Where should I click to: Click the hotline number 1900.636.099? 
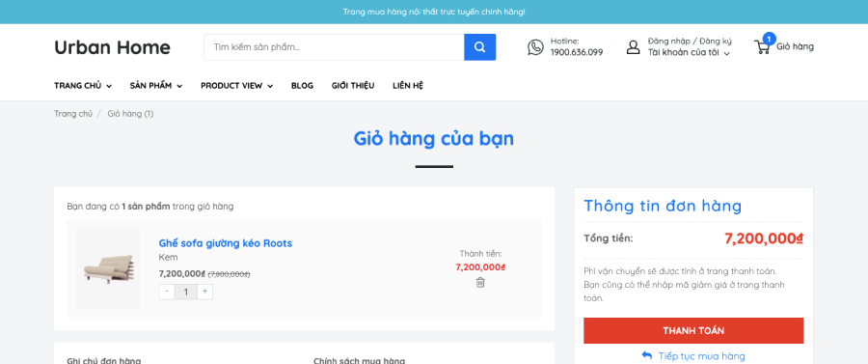click(x=577, y=53)
